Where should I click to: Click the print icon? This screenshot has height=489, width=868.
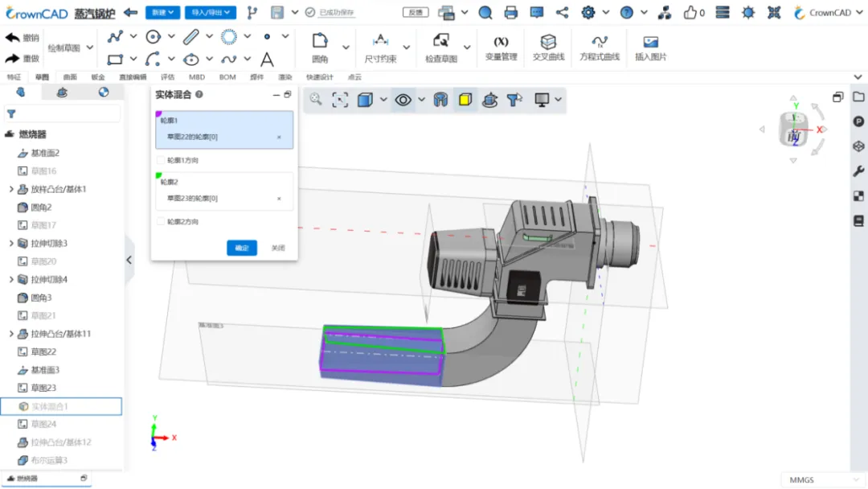point(511,12)
